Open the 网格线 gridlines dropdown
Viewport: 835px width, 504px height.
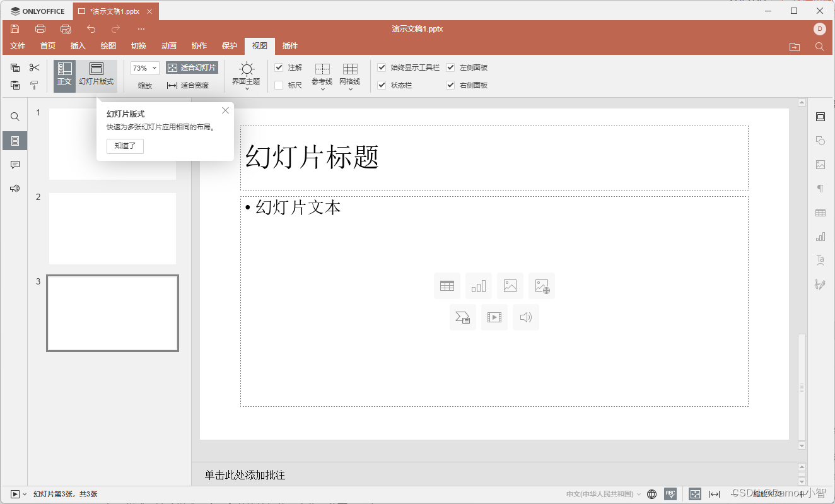point(350,76)
